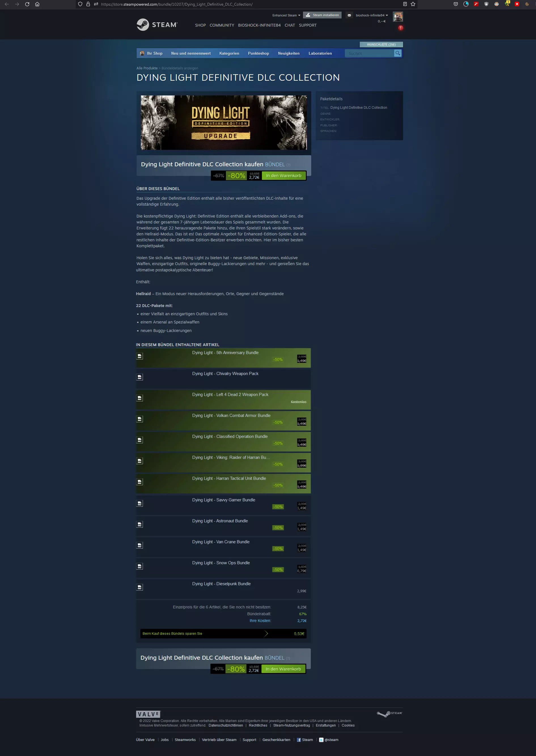This screenshot has width=536, height=756.
Task: Click the 5th Anniversary Bundle DLC icon
Action: tap(140, 356)
